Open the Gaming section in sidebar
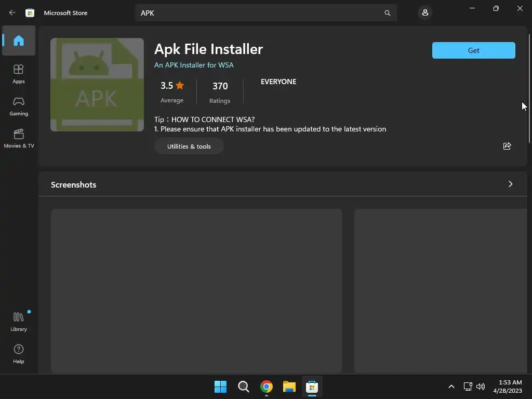532x399 pixels. (x=19, y=107)
